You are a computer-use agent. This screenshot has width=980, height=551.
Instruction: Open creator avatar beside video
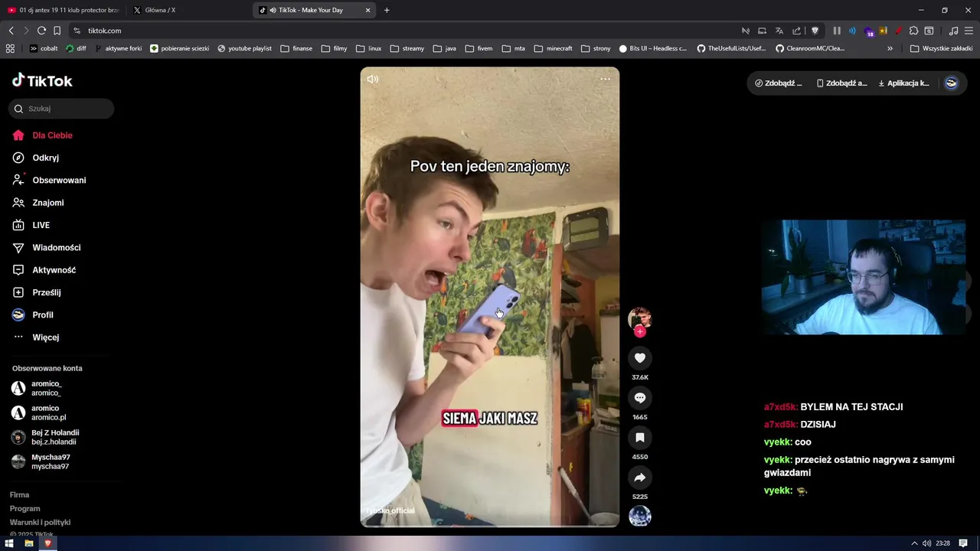pos(639,318)
